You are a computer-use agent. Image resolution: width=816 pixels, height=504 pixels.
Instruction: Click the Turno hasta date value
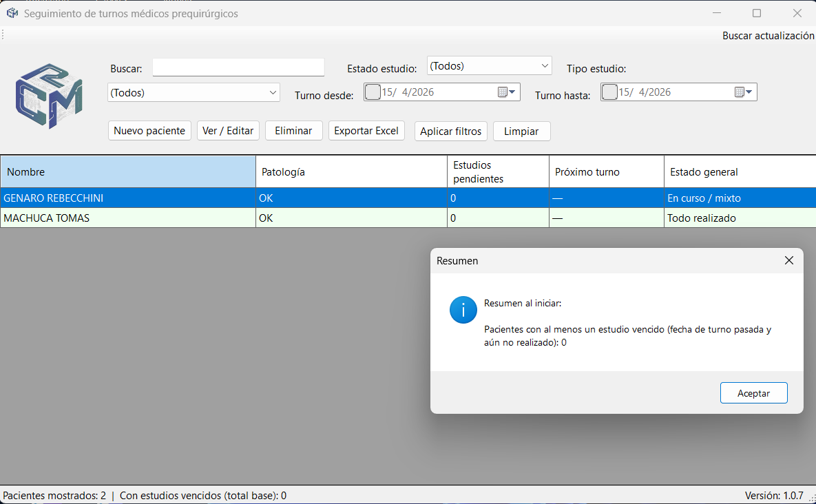pos(645,92)
